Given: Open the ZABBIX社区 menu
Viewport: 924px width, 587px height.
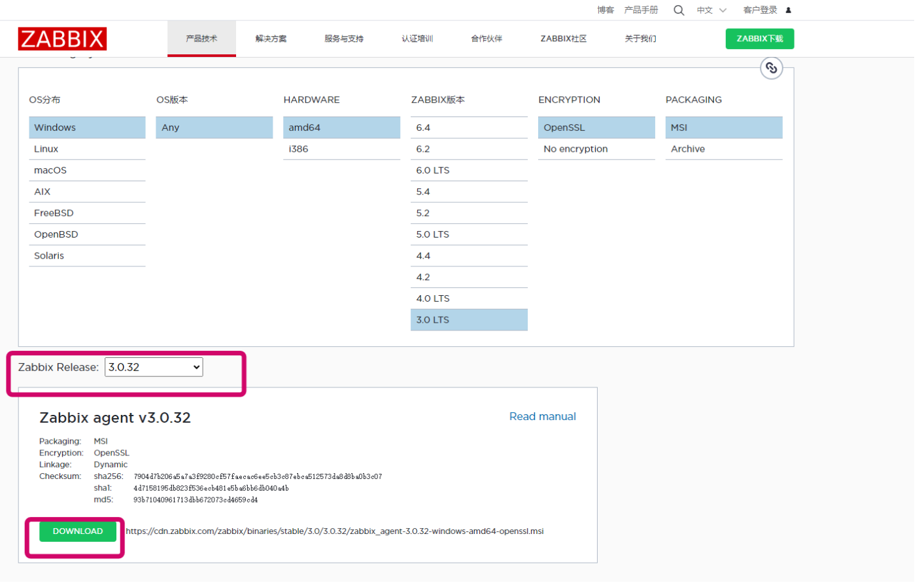Looking at the screenshot, I should [x=563, y=39].
